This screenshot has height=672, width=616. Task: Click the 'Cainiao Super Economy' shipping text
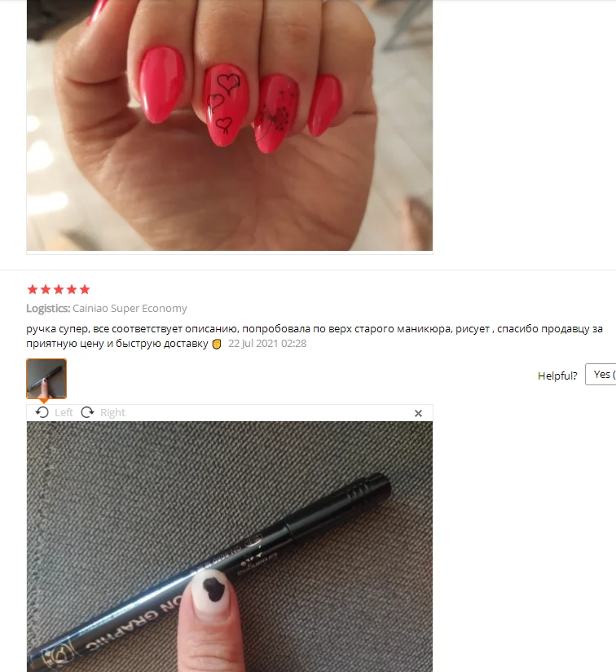pos(130,309)
